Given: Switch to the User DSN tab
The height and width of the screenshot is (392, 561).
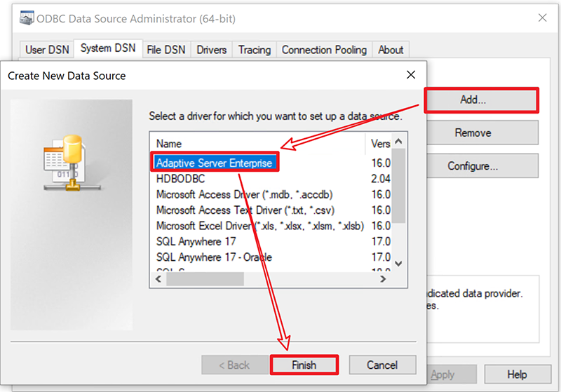Looking at the screenshot, I should pos(46,50).
